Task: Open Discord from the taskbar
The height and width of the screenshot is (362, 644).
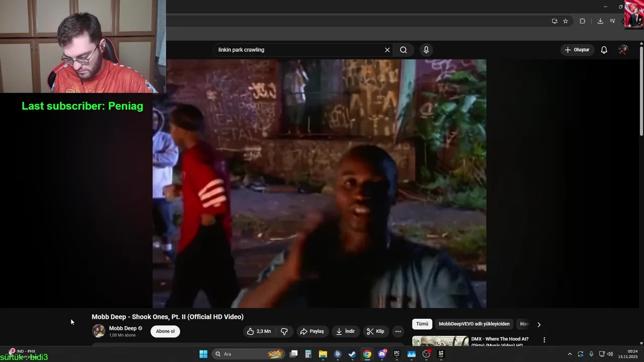Action: click(x=382, y=354)
